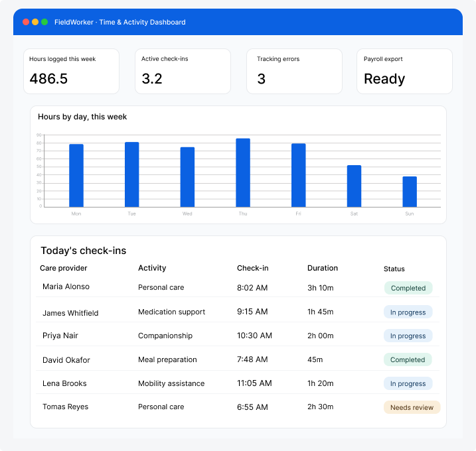Click the Saturday bar in the chart
The width and height of the screenshot is (476, 451).
coord(354,186)
